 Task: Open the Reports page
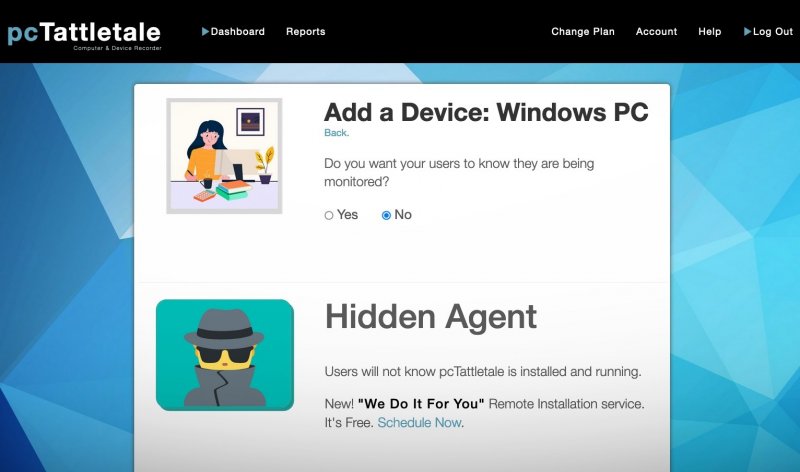point(305,31)
